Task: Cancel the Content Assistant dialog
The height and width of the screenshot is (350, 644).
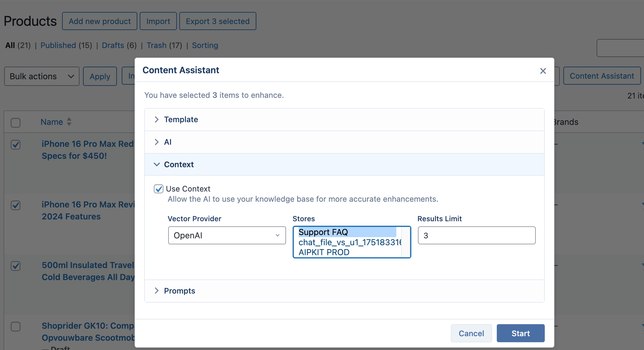Action: (x=471, y=333)
